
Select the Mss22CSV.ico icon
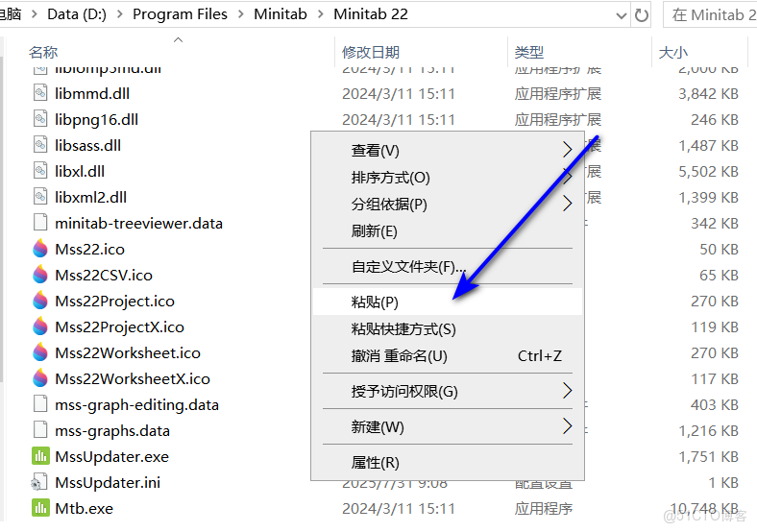[40, 276]
